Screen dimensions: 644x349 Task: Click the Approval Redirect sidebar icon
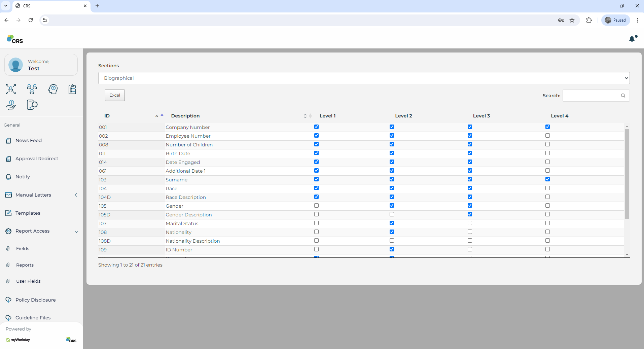[x=8, y=159]
